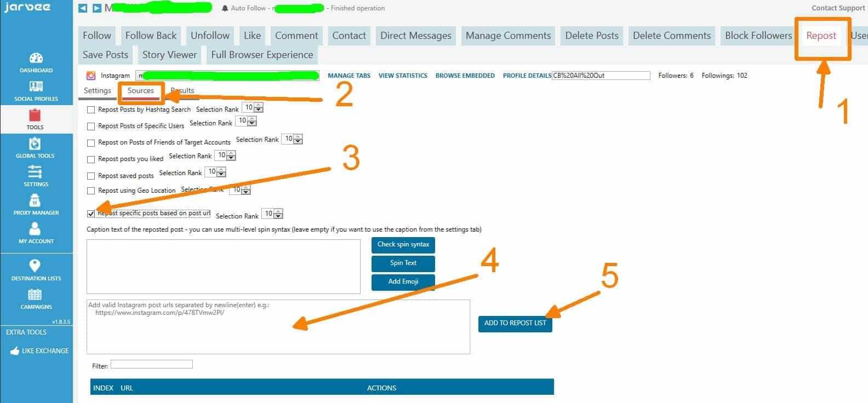
Task: Adjust Selection Rank stepper for post url
Action: coord(272,214)
